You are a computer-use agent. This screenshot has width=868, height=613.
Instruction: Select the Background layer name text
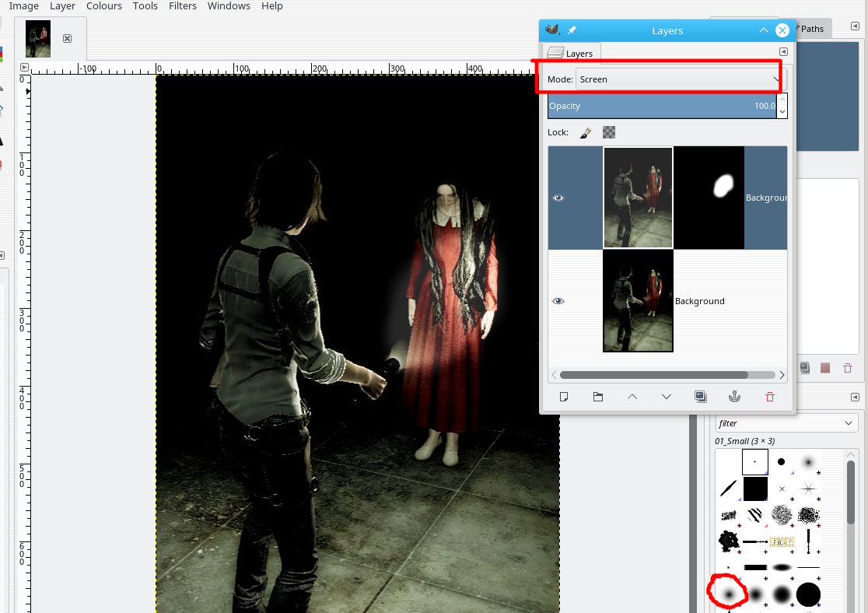tap(700, 301)
